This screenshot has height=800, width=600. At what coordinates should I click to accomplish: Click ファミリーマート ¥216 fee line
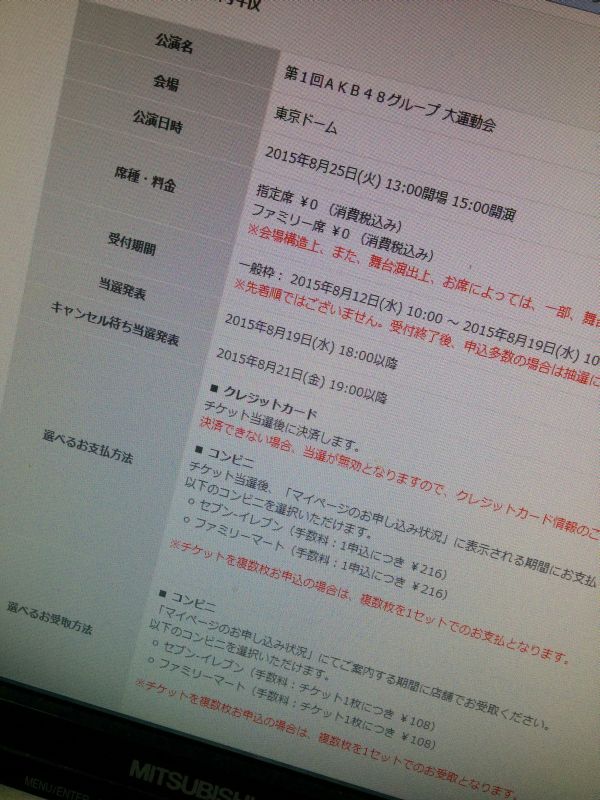315,559
